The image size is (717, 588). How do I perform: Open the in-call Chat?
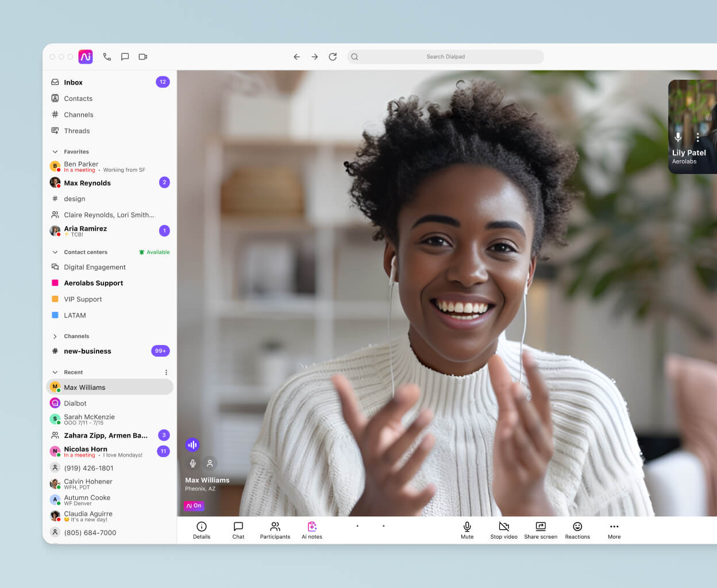pyautogui.click(x=238, y=529)
